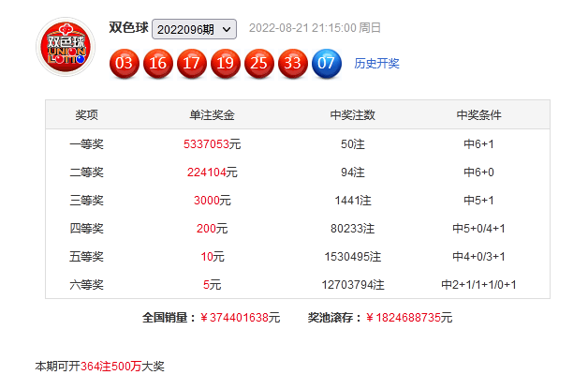
Task: Click the 历史开奖 link
Action: tap(376, 64)
